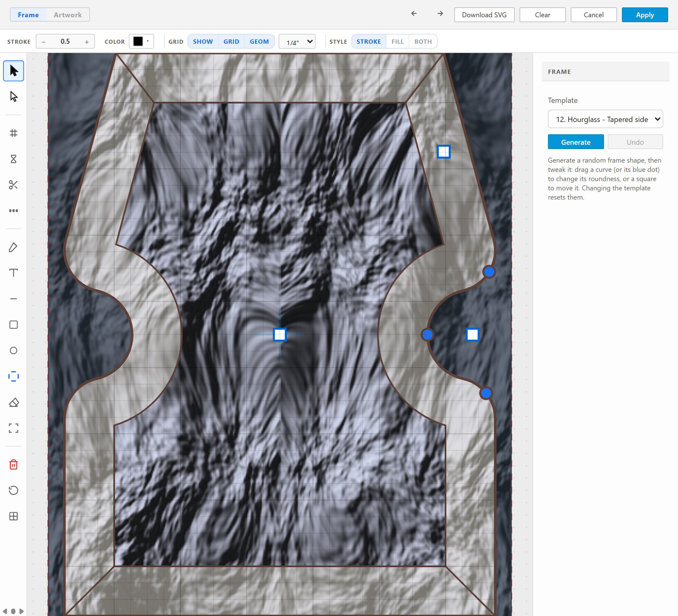The width and height of the screenshot is (678, 616).
Task: Pick the circle shape tool
Action: (x=14, y=351)
